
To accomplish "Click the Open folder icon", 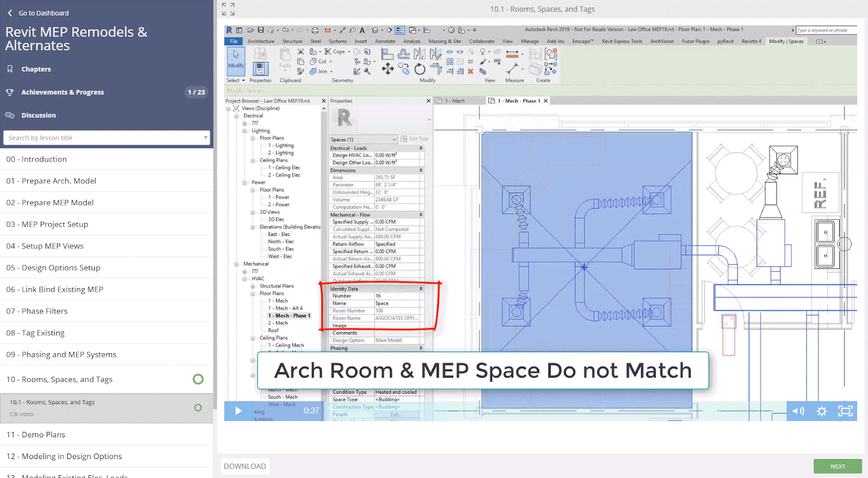I will [251, 30].
